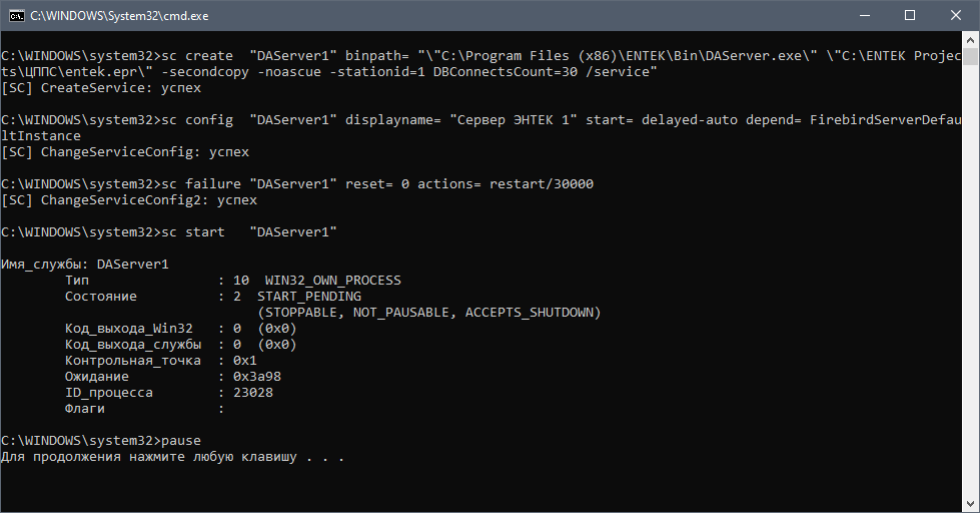Click the WIN32_OWN_PROCESS type value
The height and width of the screenshot is (513, 980).
pos(329,281)
